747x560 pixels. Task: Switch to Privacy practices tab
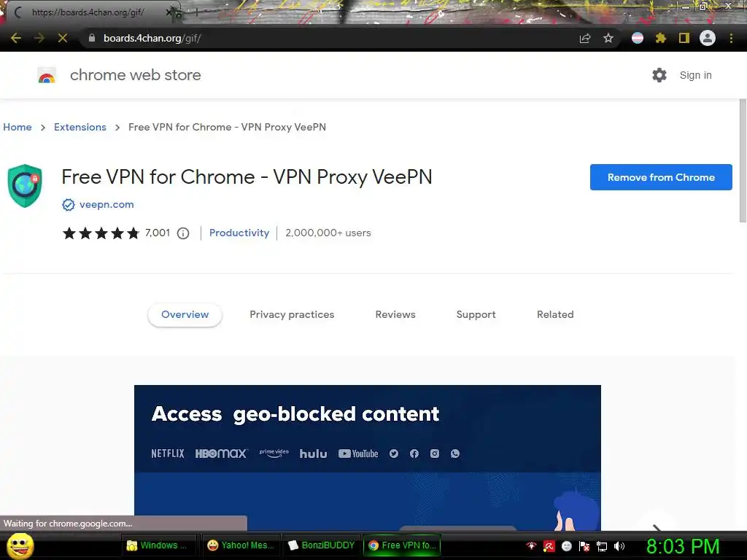point(292,315)
